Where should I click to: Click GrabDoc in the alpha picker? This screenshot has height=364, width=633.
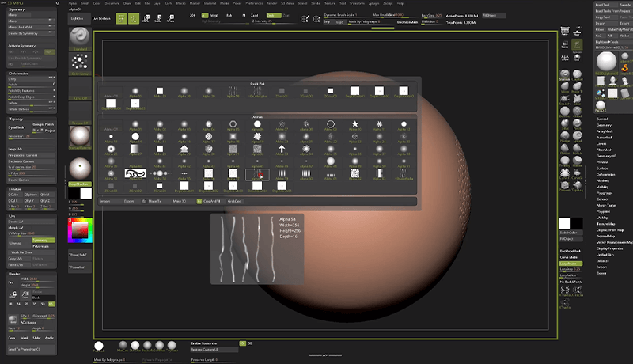(x=234, y=201)
